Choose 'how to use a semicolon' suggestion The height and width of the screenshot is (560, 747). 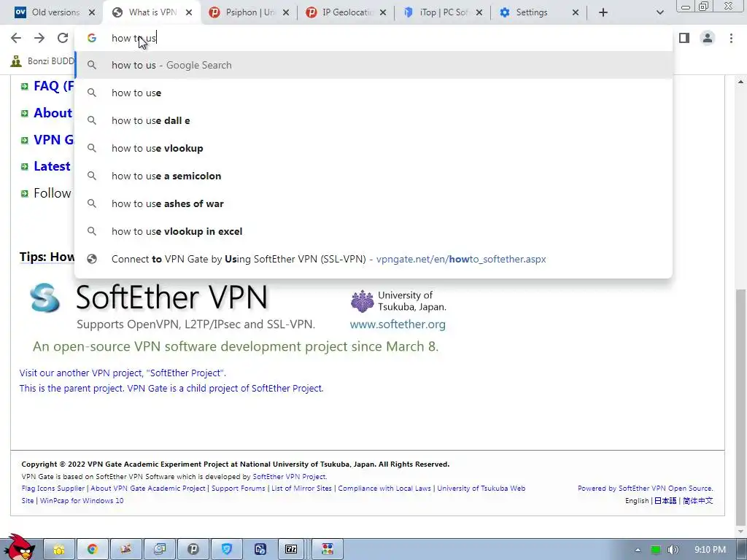(x=373, y=176)
